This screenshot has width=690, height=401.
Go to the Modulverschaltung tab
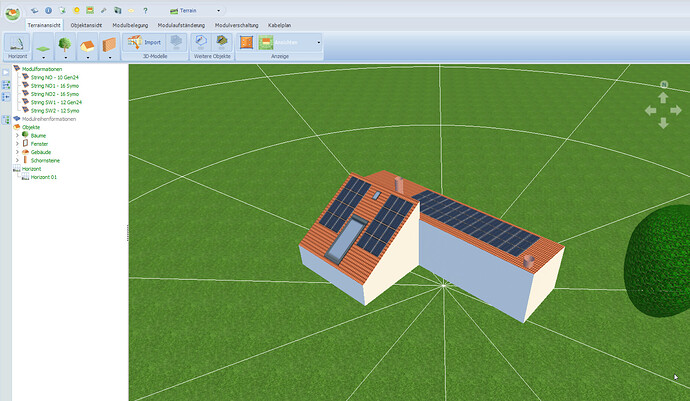(236, 26)
